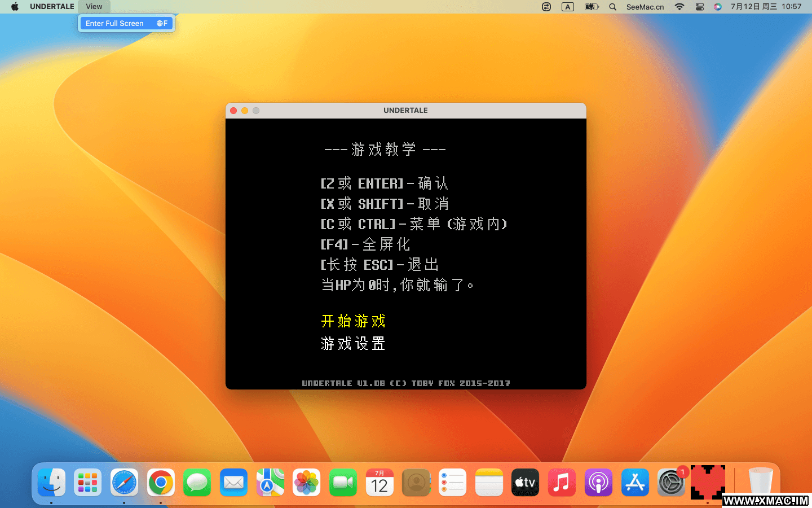
Task: Open Contacts from the Dock
Action: (x=416, y=483)
